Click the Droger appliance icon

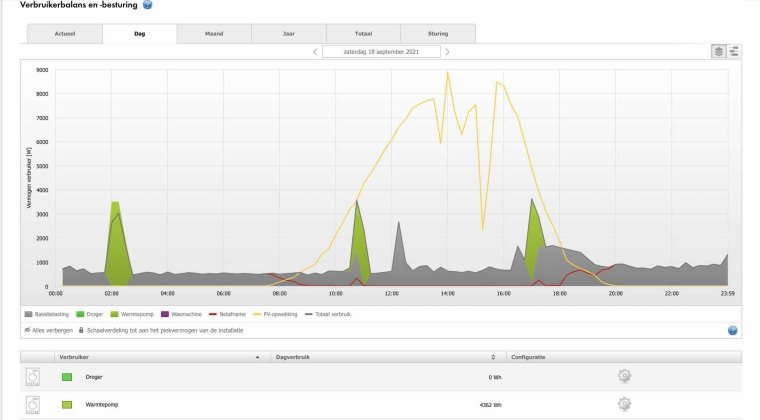33,377
